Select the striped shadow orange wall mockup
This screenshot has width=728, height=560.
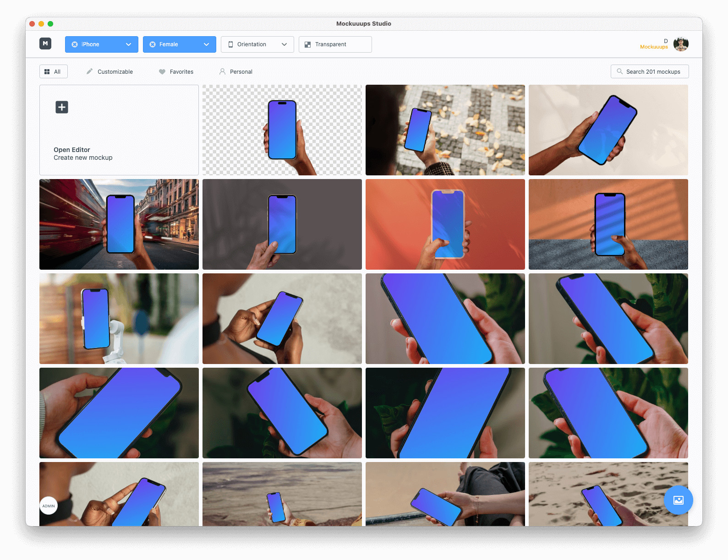click(x=608, y=224)
